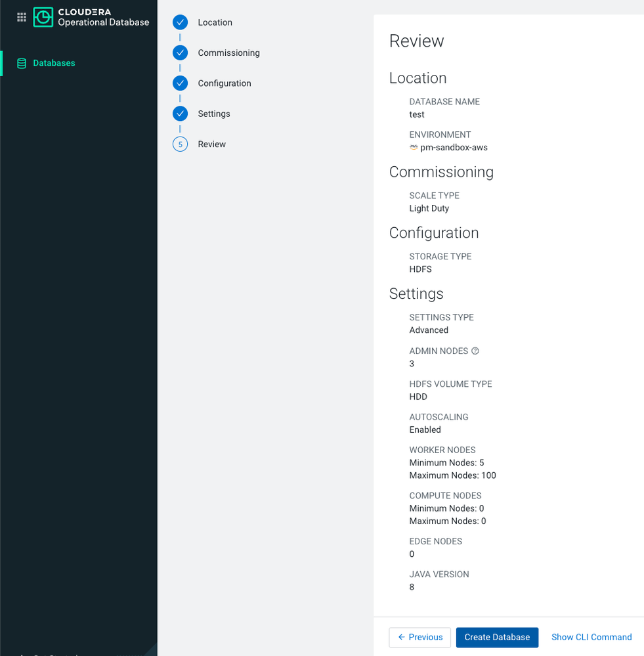Click the Settings step checkmark circle
This screenshot has width=644, height=656.
point(180,114)
